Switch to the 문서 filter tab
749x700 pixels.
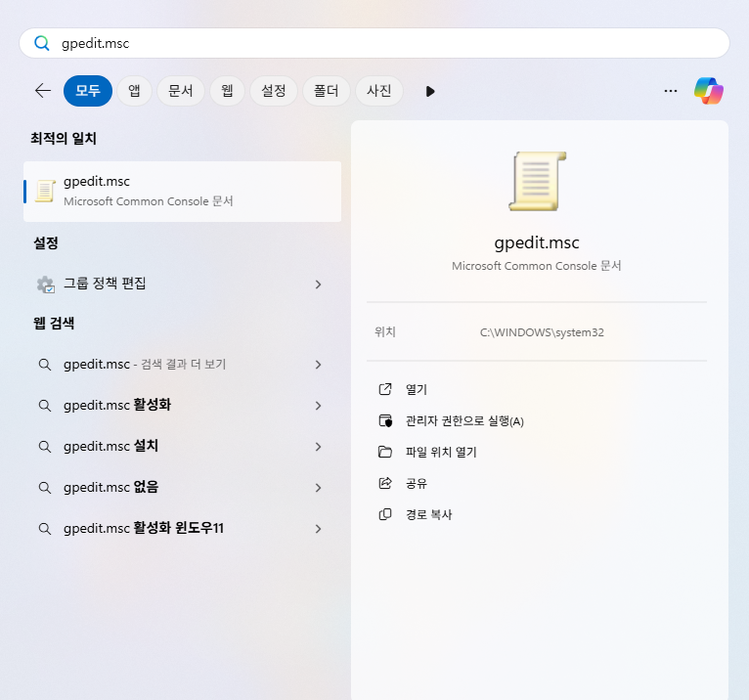(181, 91)
